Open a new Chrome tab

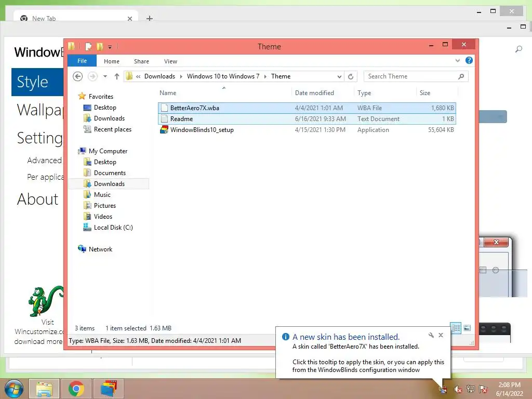click(x=150, y=18)
